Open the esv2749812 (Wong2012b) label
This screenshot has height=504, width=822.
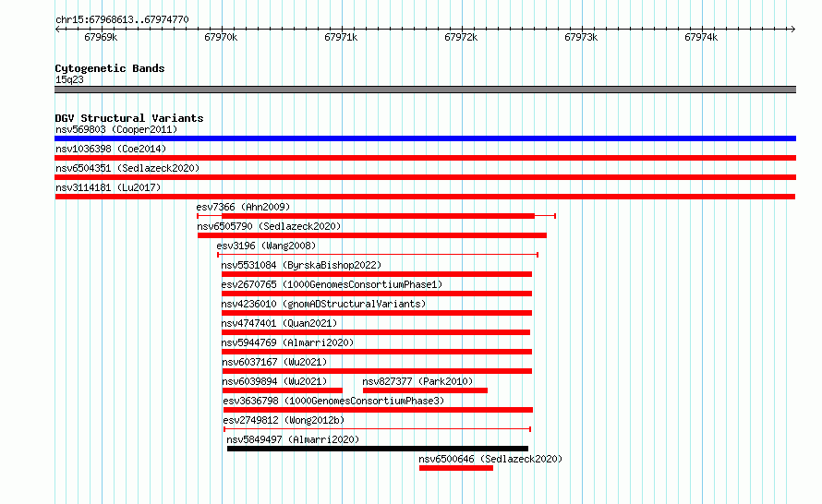tap(284, 420)
